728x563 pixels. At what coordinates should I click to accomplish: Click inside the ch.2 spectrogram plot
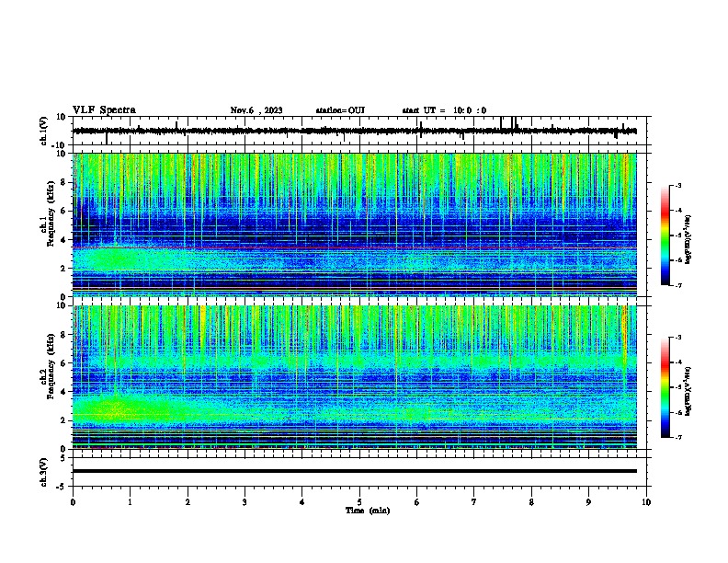point(355,377)
